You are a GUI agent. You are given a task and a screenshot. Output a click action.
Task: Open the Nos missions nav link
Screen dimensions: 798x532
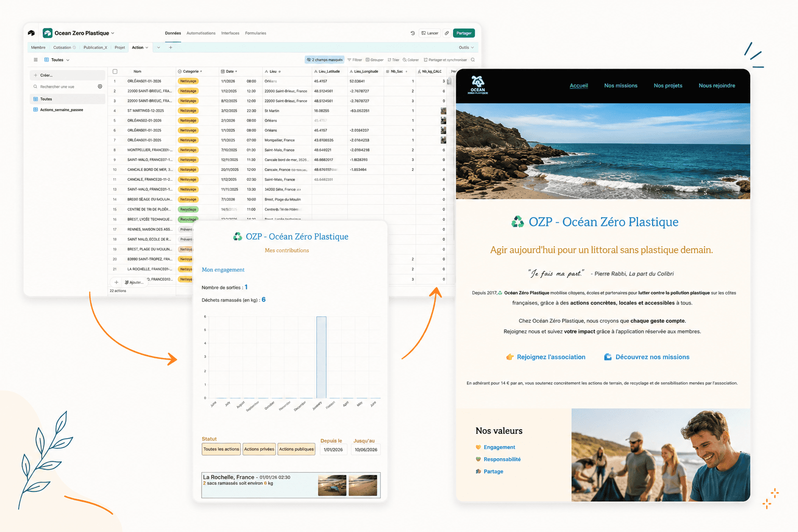click(621, 86)
